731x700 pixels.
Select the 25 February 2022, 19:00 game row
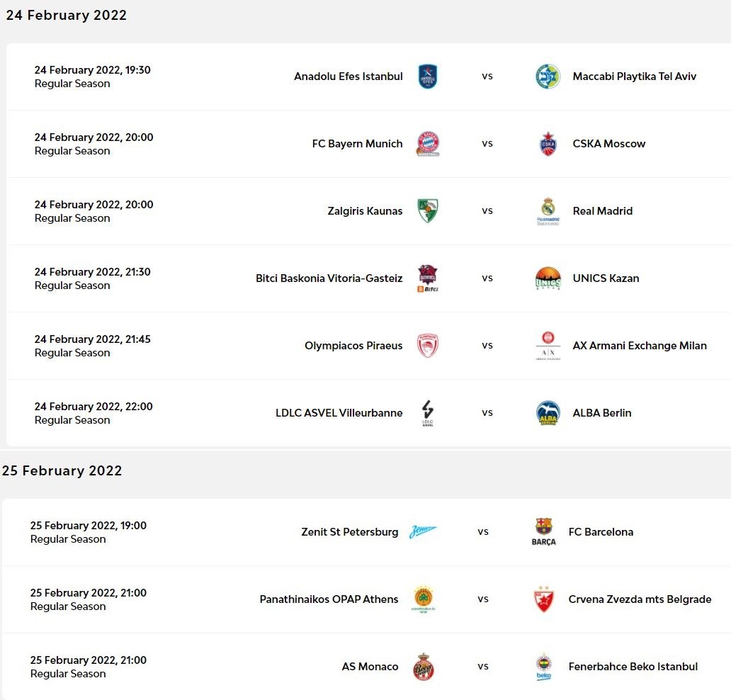pos(89,532)
